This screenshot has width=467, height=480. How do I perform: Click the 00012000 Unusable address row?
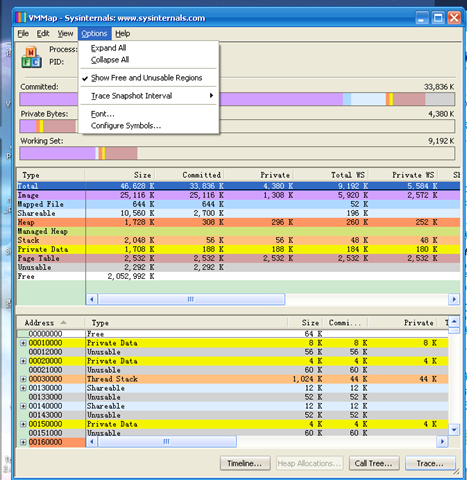(x=233, y=352)
